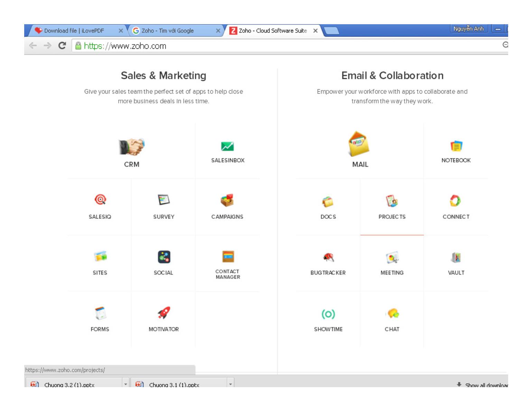Image resolution: width=532 pixels, height=411 pixels.
Task: Close the iLovePDF tab
Action: click(121, 31)
